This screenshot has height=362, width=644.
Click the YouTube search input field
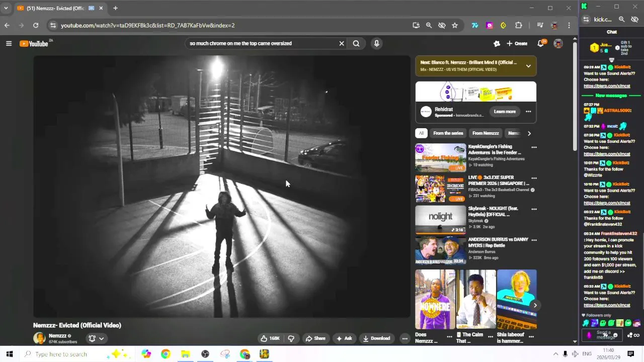tap(262, 44)
